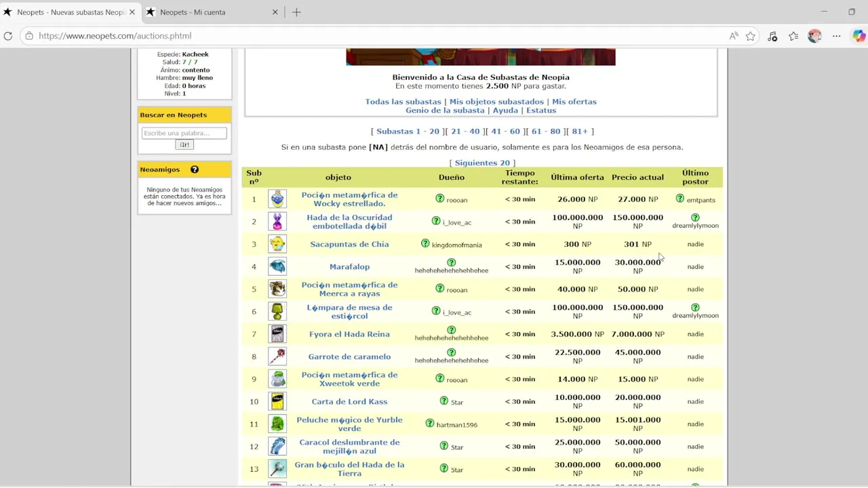Click green help icon beside kingdomofmania

[x=425, y=243]
